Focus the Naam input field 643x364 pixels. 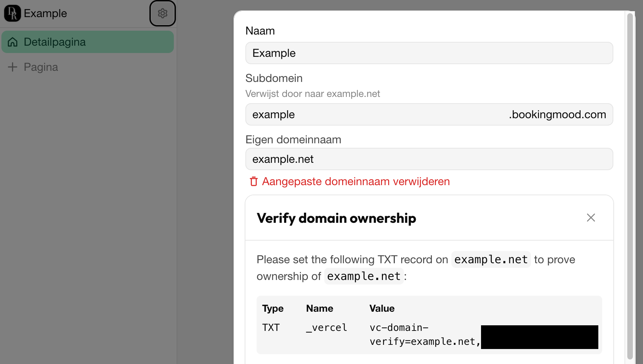tap(429, 53)
